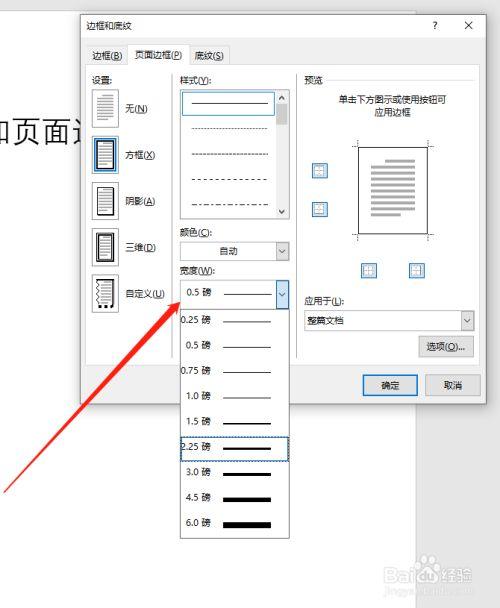500x608 pixels.
Task: Open 选项(O)... options button
Action: click(446, 346)
